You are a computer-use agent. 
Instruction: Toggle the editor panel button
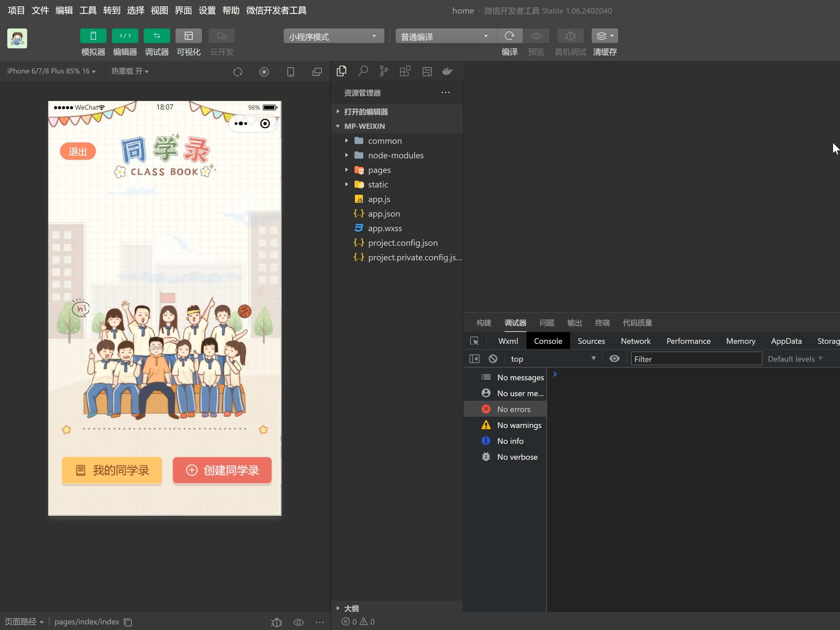coord(125,36)
